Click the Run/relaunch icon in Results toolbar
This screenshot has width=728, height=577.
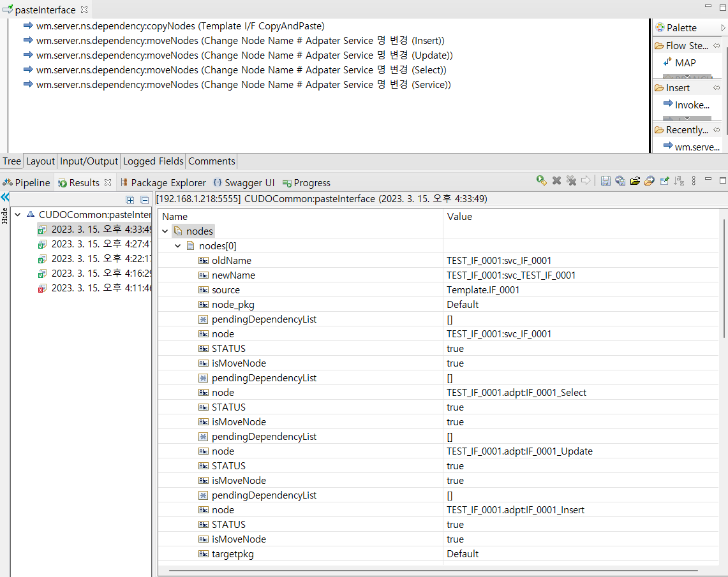pyautogui.click(x=541, y=181)
